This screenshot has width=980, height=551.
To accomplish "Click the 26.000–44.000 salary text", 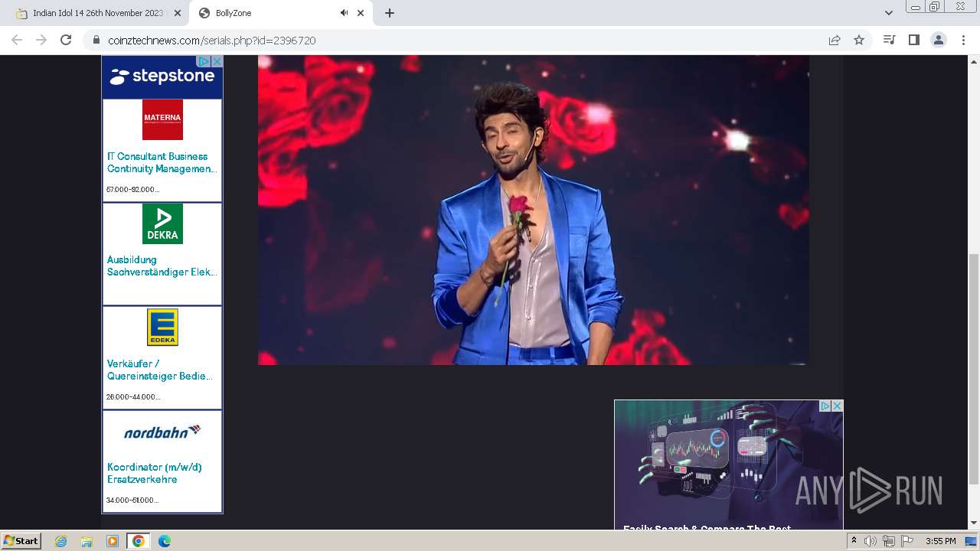I will tap(133, 396).
